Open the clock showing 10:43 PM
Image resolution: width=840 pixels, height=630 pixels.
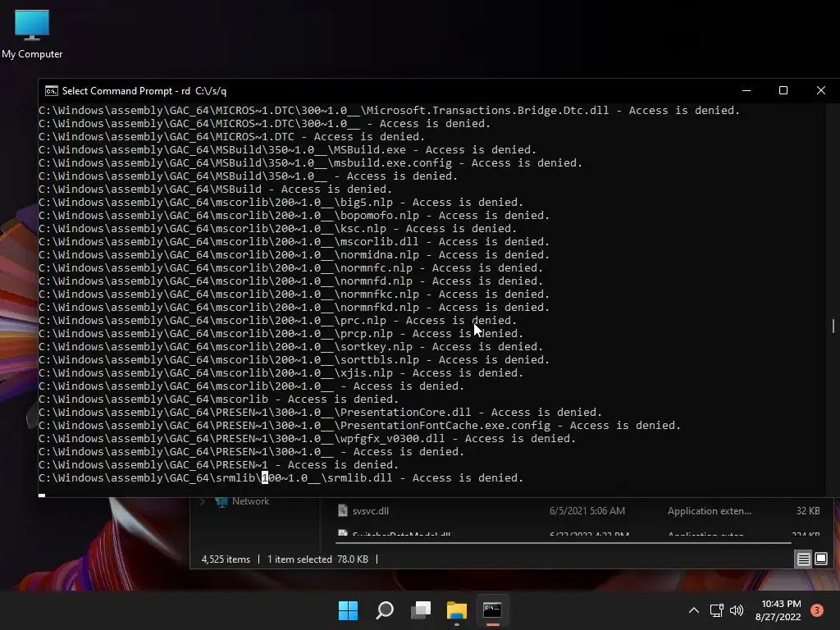tap(778, 610)
